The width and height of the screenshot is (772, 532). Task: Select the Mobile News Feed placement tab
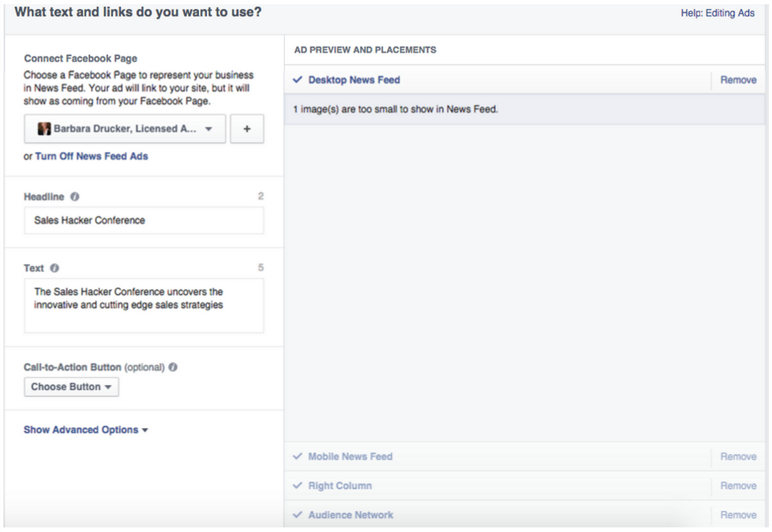(x=350, y=456)
